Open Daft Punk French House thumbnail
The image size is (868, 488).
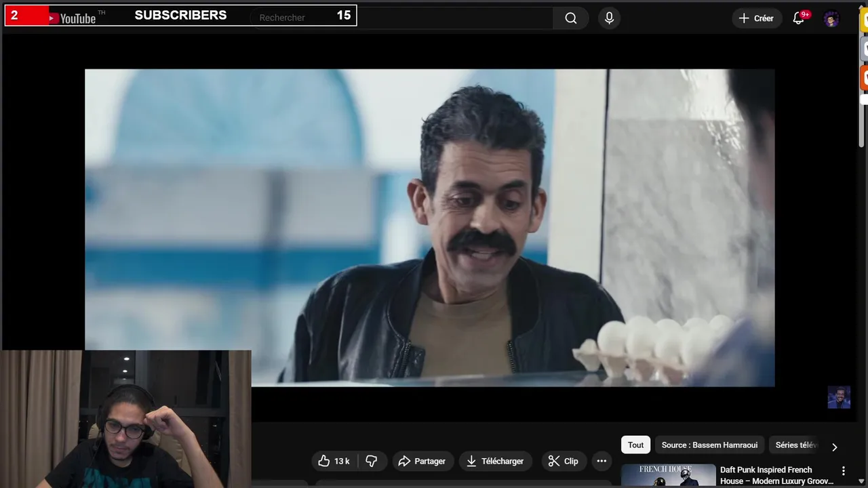[668, 475]
